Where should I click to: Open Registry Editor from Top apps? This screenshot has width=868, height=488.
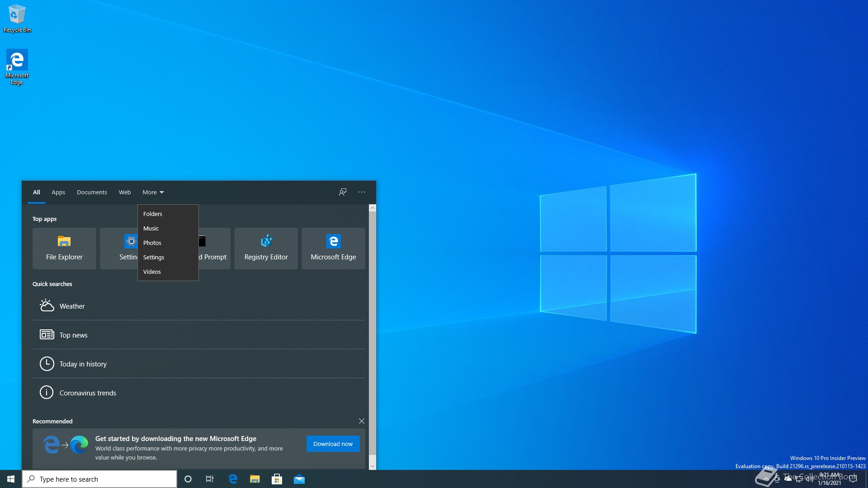266,249
